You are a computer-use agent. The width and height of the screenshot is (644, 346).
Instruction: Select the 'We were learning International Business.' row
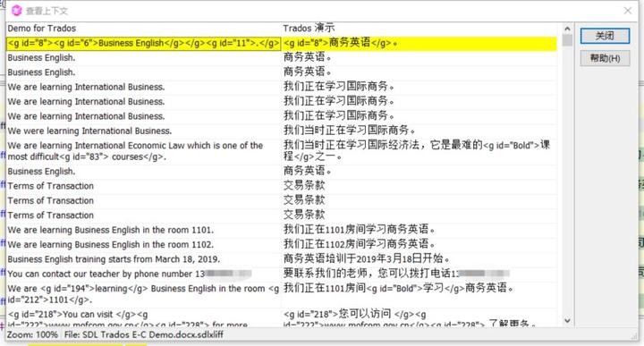click(x=143, y=131)
